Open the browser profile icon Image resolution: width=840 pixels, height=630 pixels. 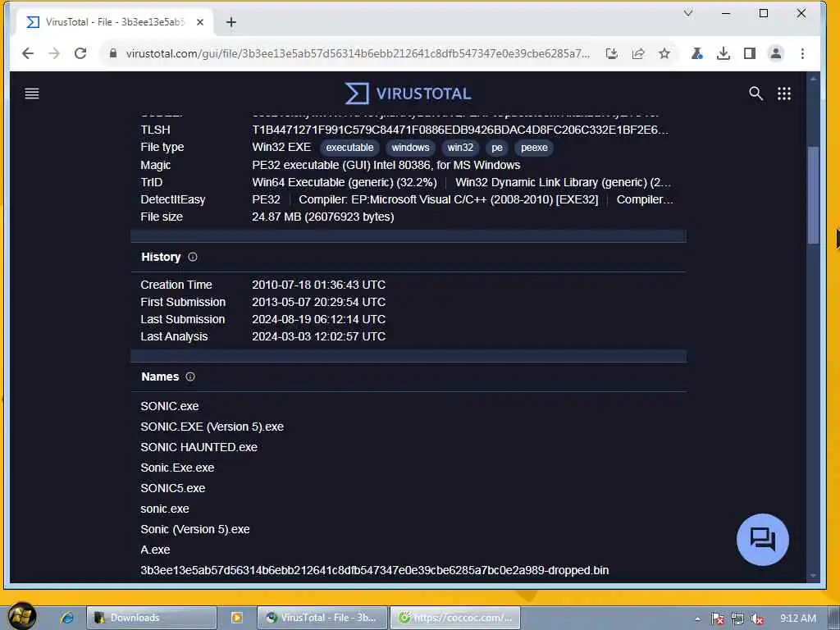tap(776, 53)
